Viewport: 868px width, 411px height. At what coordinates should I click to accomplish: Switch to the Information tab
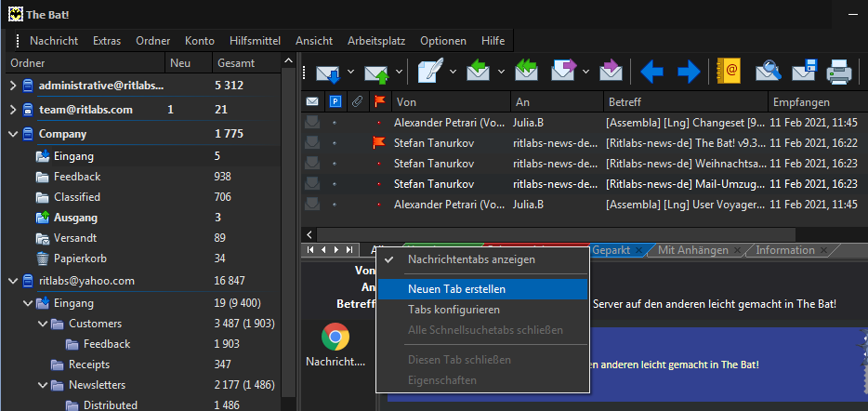click(785, 250)
